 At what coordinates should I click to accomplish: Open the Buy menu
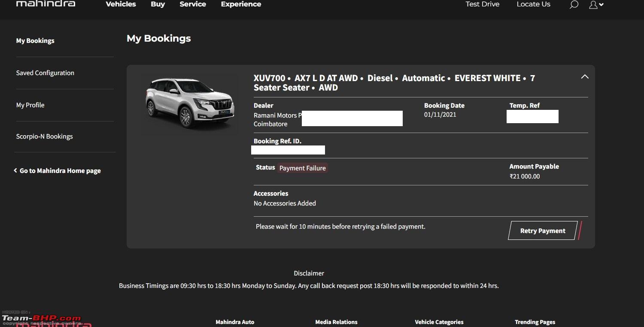point(158,4)
